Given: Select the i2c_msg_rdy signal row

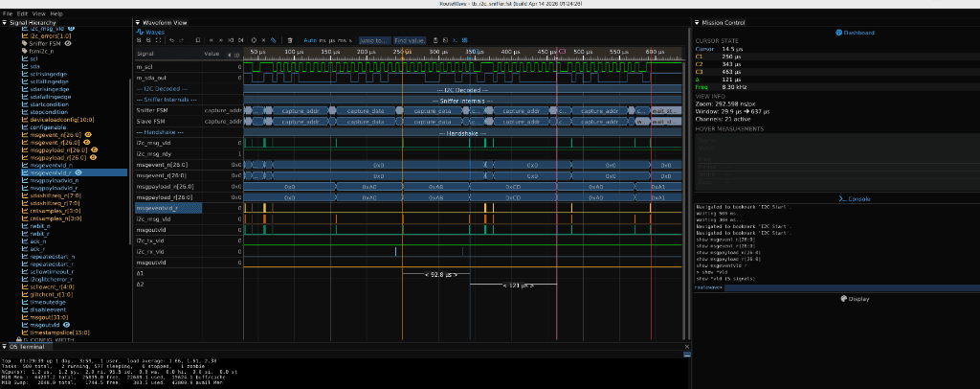Looking at the screenshot, I should tap(189, 153).
